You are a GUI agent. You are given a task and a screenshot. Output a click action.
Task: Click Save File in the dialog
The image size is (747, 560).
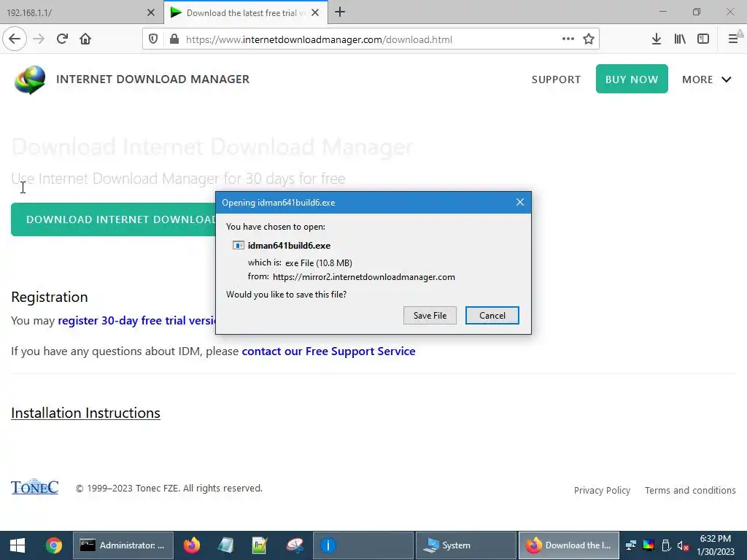[430, 315]
